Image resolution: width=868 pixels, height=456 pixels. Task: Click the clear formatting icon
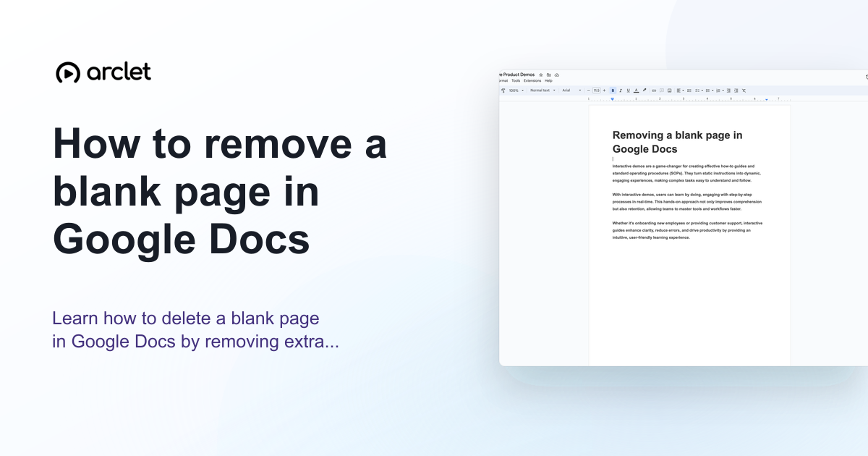pyautogui.click(x=744, y=90)
